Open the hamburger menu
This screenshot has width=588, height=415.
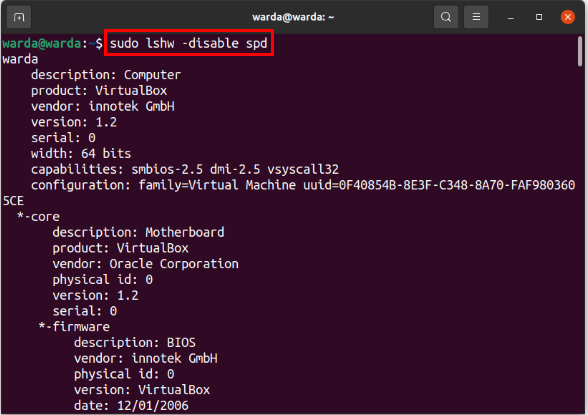476,17
